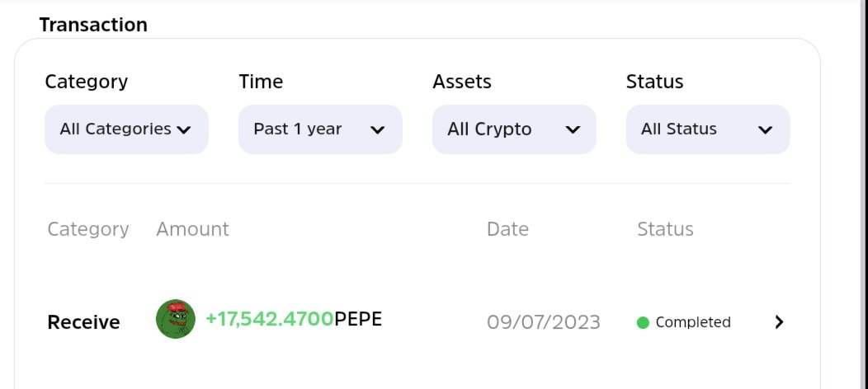
Task: Click the PEPE coin icon
Action: 176,319
